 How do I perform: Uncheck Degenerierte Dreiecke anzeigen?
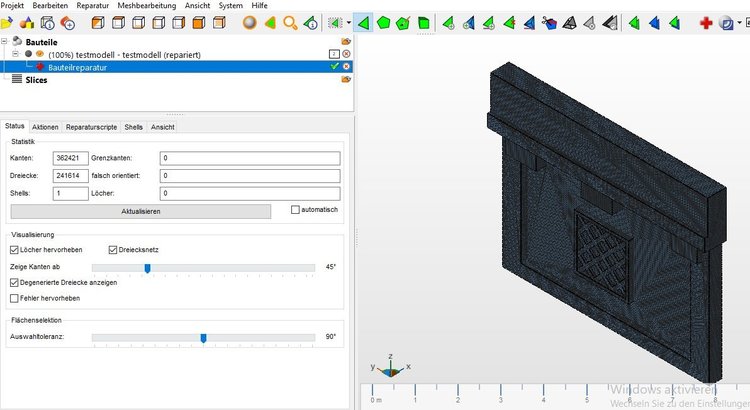tap(14, 283)
